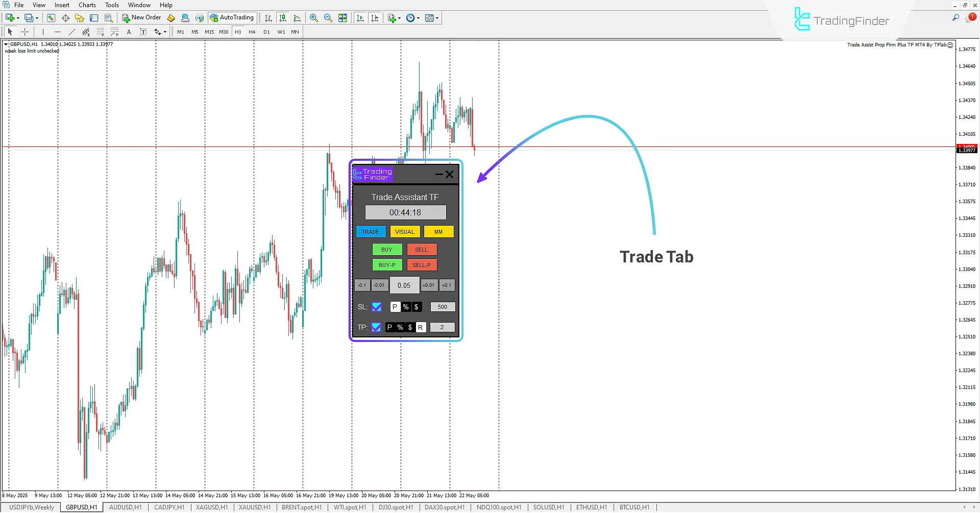Create a New Order
The width and height of the screenshot is (980, 513).
tap(141, 17)
